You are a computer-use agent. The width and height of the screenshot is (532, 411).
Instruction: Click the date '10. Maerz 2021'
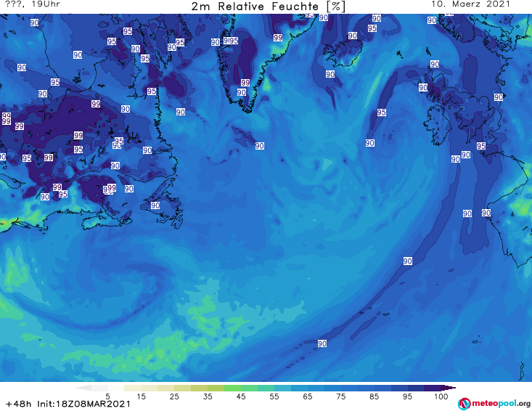coord(470,4)
